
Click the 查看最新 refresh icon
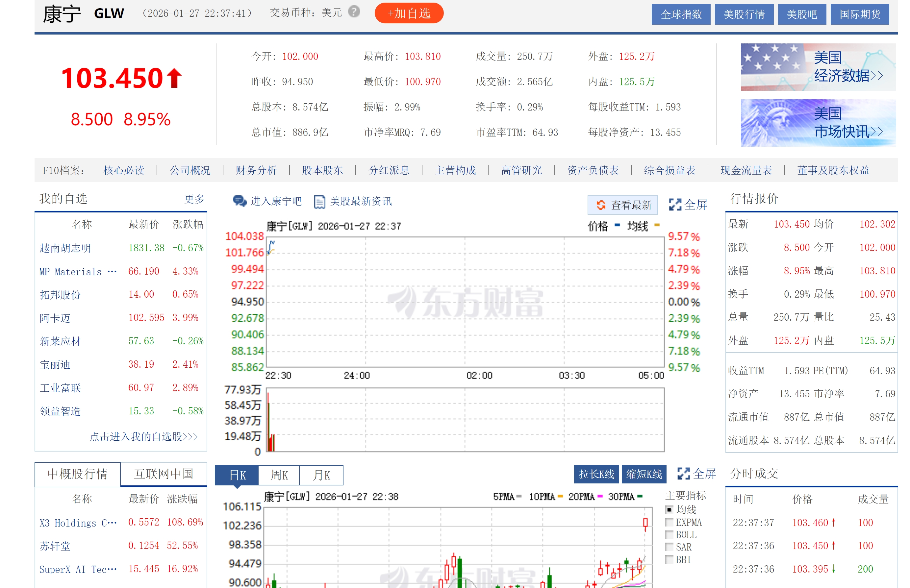pos(601,205)
